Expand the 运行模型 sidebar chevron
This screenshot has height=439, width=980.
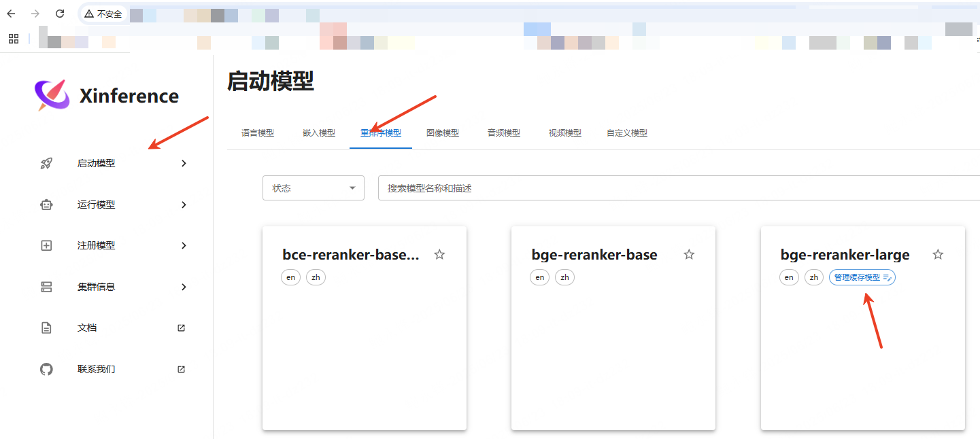pos(184,205)
